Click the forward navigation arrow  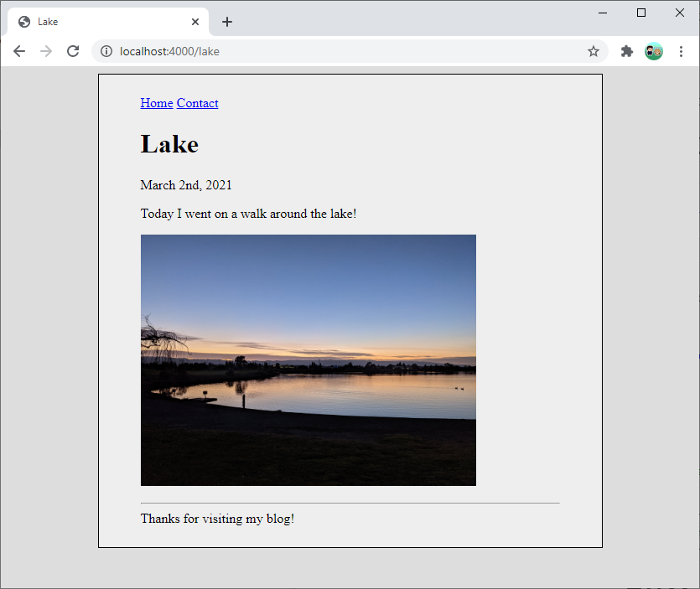point(46,51)
